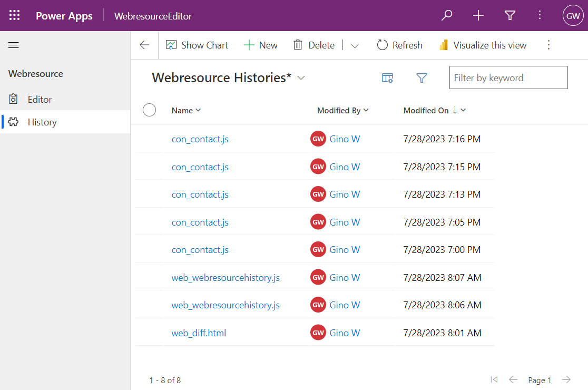The width and height of the screenshot is (588, 390).
Task: Open con_contact.js modified at 7:05 PM
Action: (200, 222)
